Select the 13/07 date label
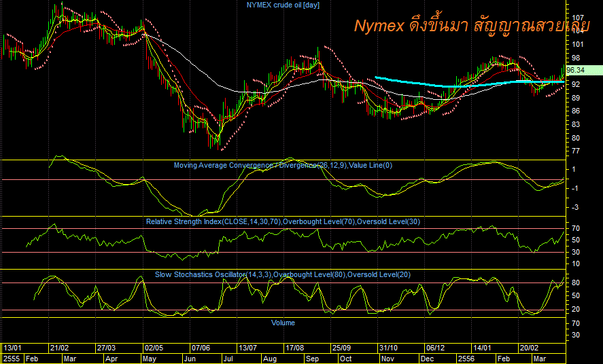Screen dimensions: 603x364 248,348
